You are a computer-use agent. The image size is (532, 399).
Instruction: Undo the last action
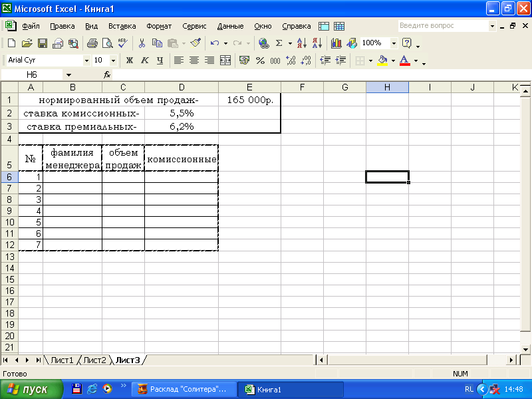pos(214,43)
